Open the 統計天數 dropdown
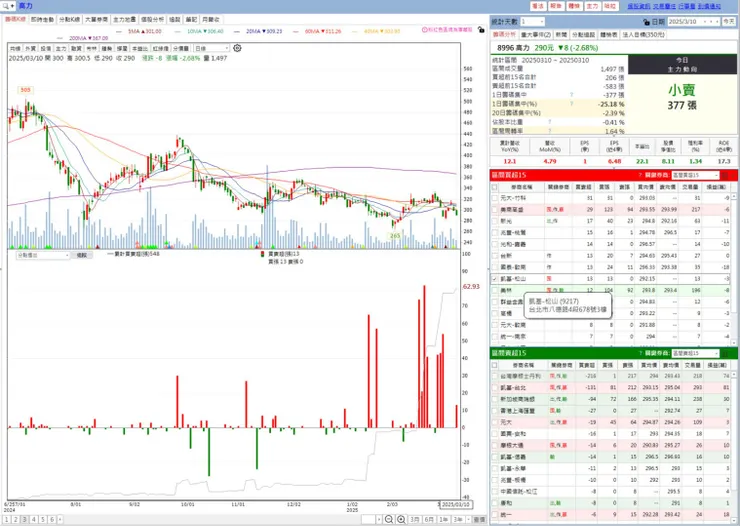This screenshot has width=740, height=526. click(532, 22)
